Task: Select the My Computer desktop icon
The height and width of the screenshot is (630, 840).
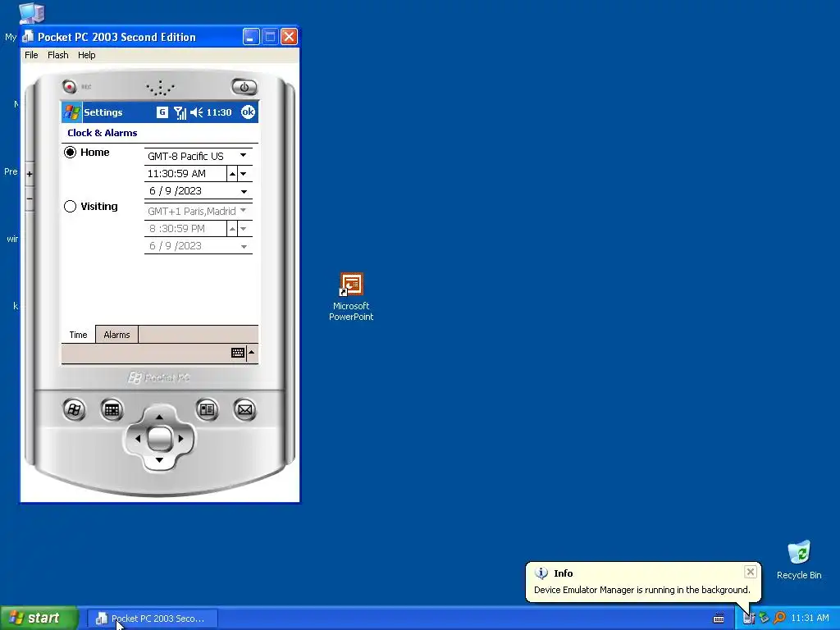Action: [x=31, y=13]
